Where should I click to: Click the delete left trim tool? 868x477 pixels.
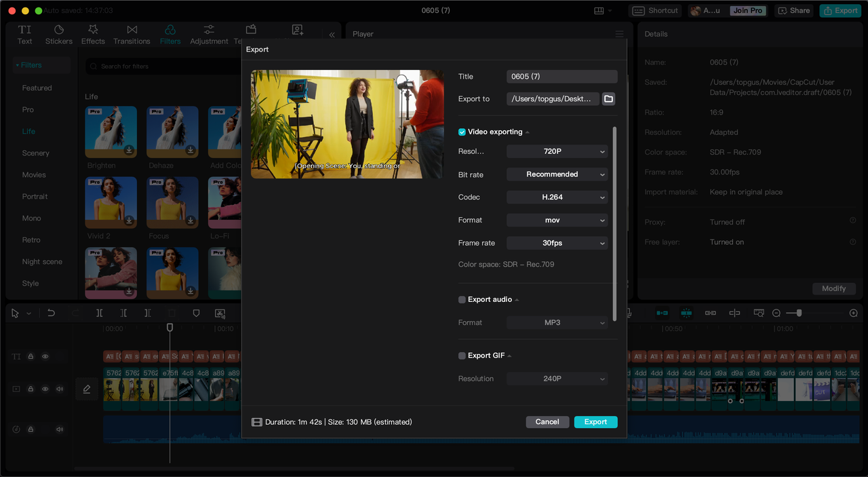click(x=123, y=313)
